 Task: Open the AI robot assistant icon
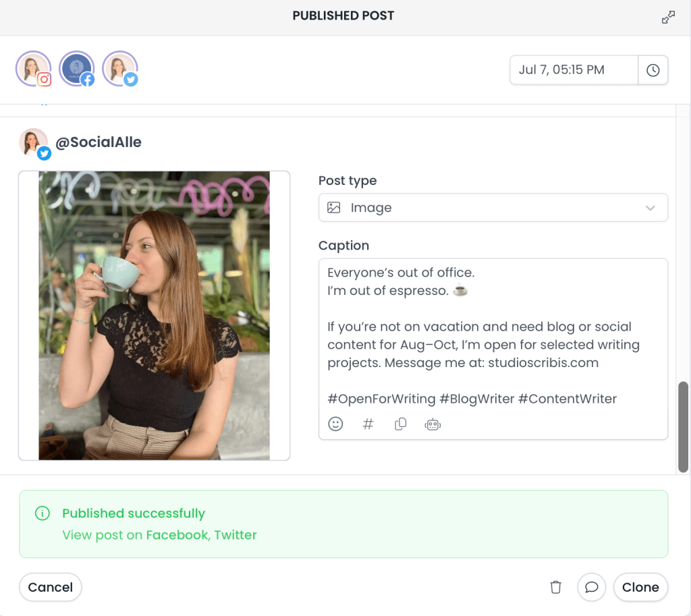tap(433, 424)
